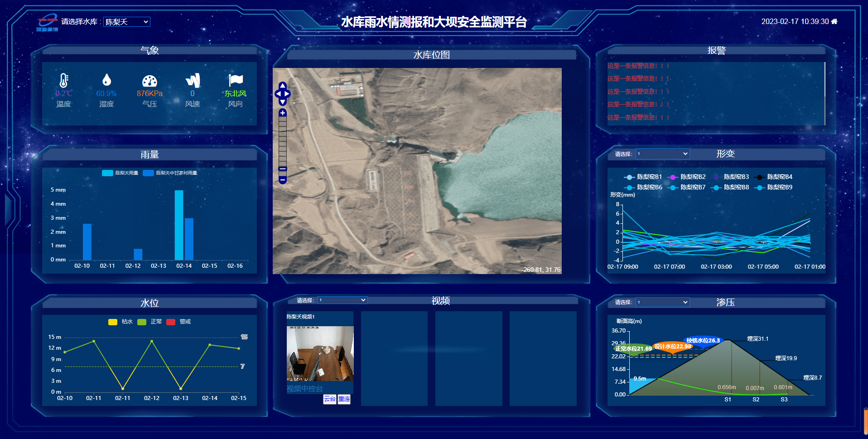Screen dimensions: 868x439
Task: Click the water-drop humidity icon
Action: click(x=106, y=80)
